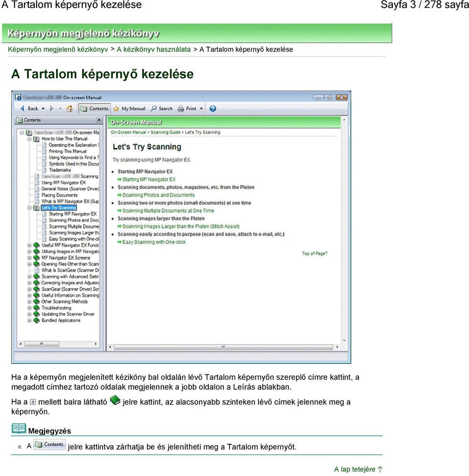Click the Print toolbar button
The height and width of the screenshot is (476, 469).
pos(187,108)
